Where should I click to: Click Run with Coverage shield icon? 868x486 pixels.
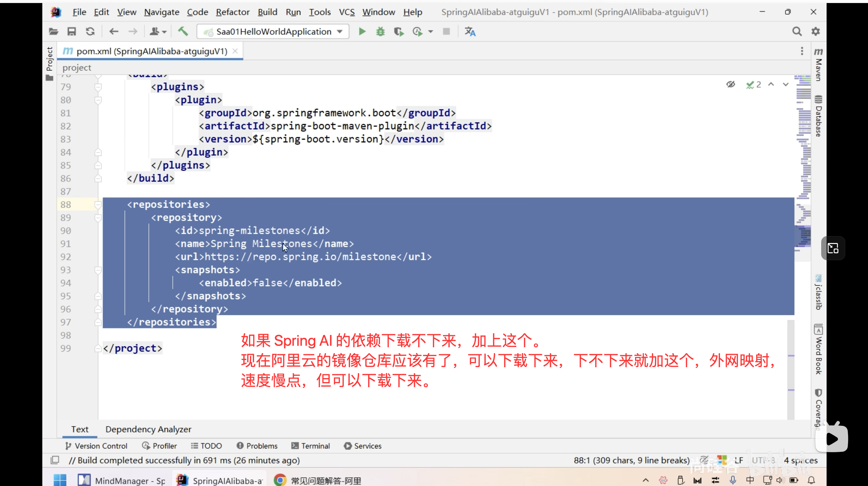[x=399, y=32]
